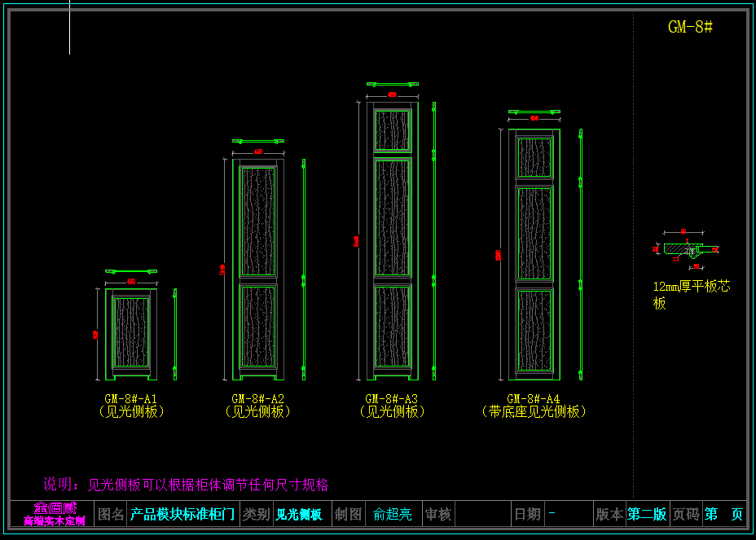Select the GM-8#-A3 three-panel door drawing
The width and height of the screenshot is (756, 540).
click(392, 240)
